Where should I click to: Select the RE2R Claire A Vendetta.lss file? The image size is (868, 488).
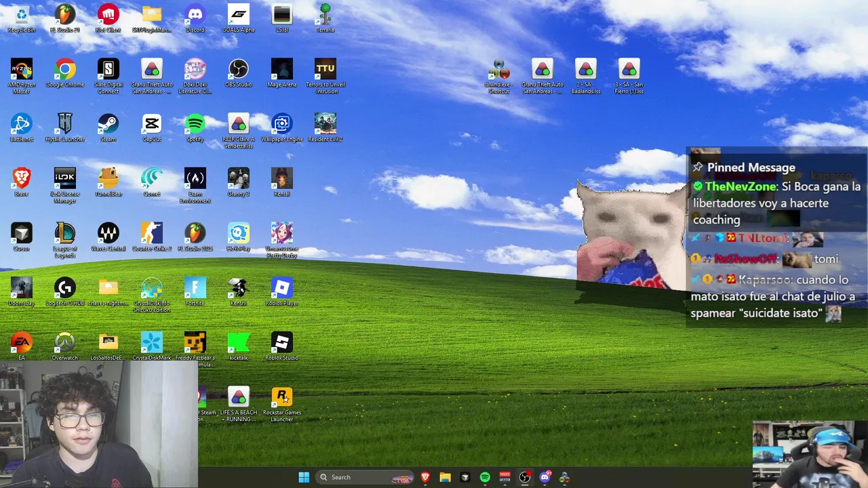[x=239, y=131]
